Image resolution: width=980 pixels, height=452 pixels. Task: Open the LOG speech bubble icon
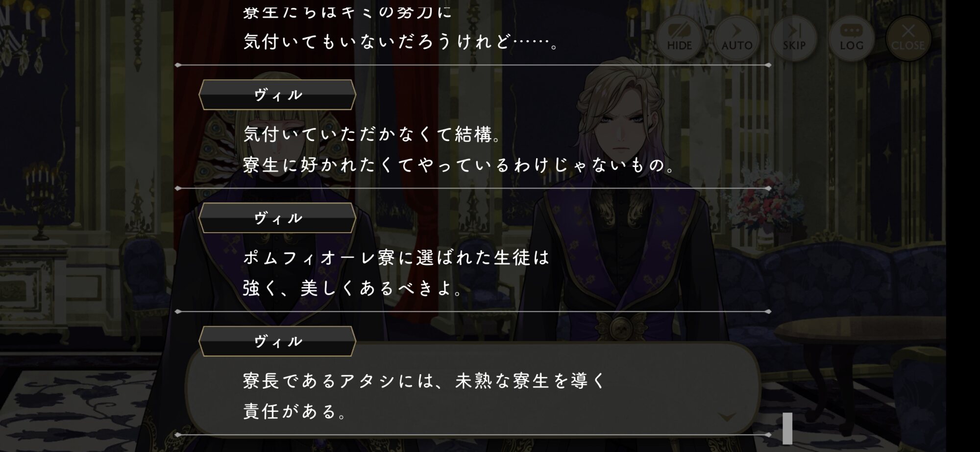[851, 38]
